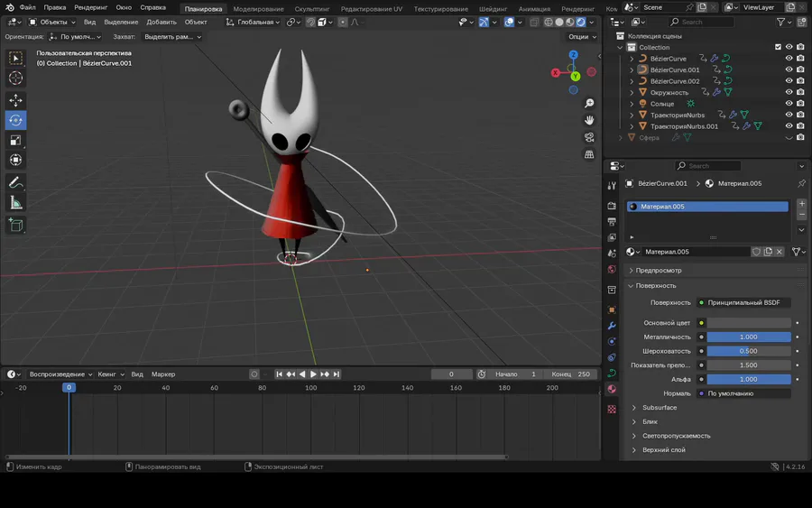Hide BézierCurve.001 in viewport via eye
Viewport: 812px width, 508px height.
[x=789, y=69]
